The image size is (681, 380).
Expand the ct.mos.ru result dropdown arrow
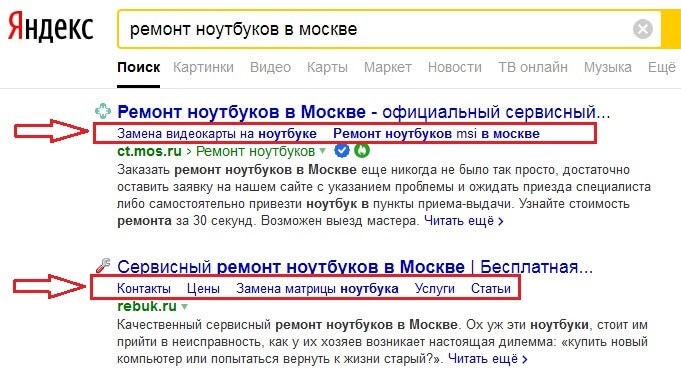(x=323, y=151)
